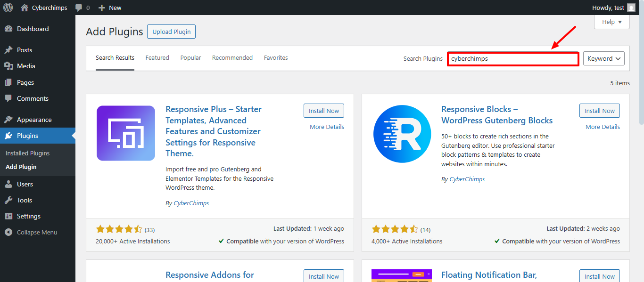This screenshot has width=644, height=282.
Task: Click the Pages icon in the sidebar
Action: coord(8,82)
